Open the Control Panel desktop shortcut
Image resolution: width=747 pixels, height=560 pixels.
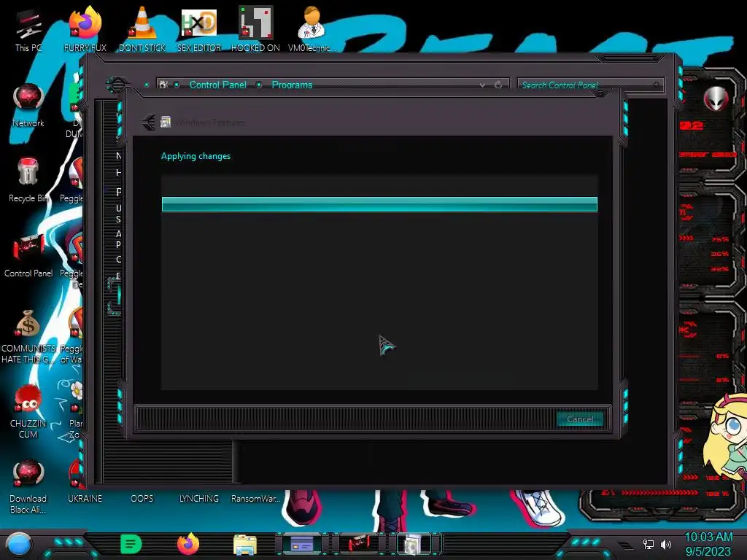click(x=28, y=256)
